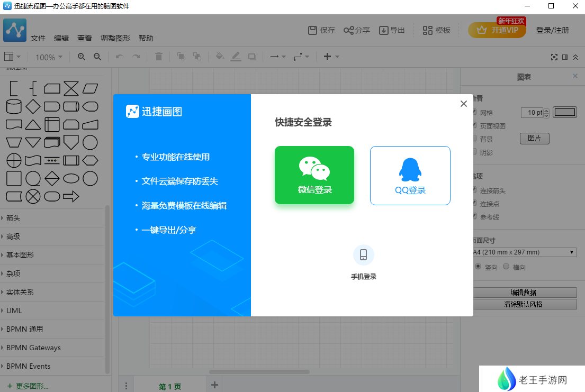
Task: Add a new page with plus
Action: tap(214, 385)
